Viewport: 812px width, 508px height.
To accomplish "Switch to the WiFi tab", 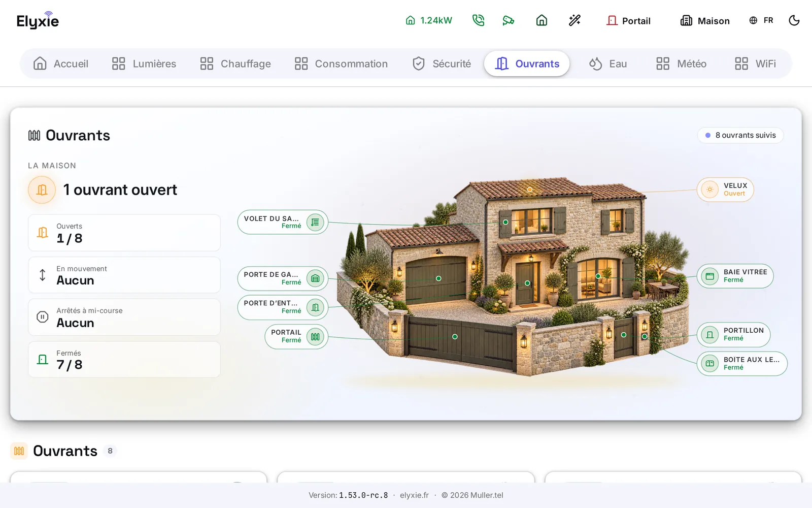I will pyautogui.click(x=756, y=63).
